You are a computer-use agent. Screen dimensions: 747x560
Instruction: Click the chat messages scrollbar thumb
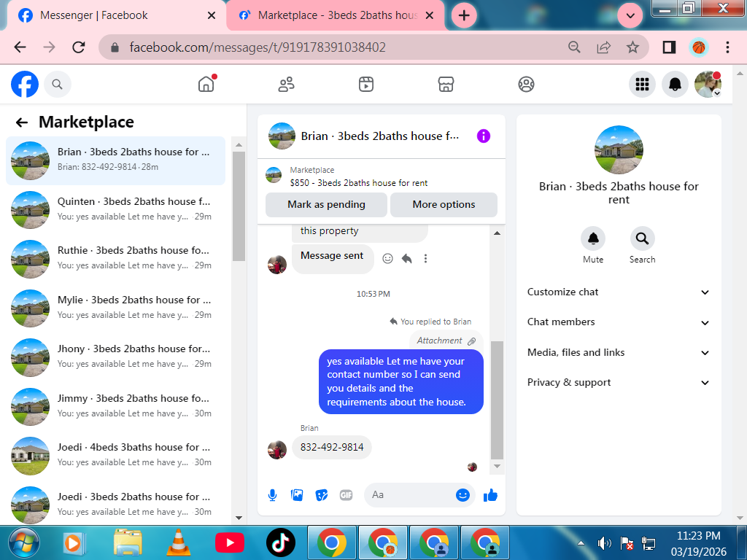point(497,400)
